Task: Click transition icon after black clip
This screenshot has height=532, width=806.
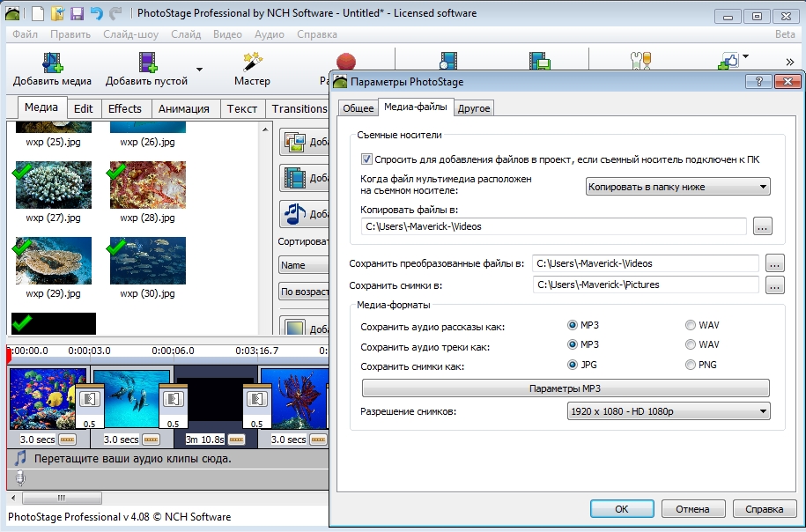Action: click(x=256, y=399)
